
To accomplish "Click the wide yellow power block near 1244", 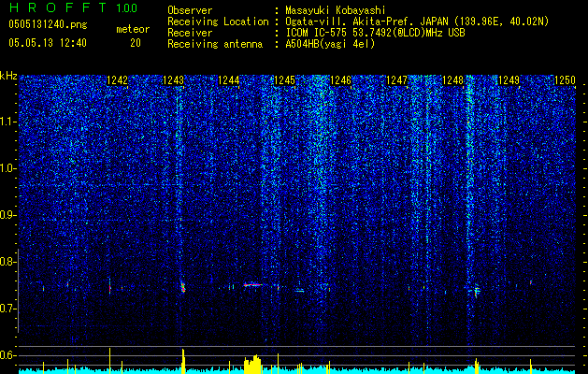I will pyautogui.click(x=252, y=365).
